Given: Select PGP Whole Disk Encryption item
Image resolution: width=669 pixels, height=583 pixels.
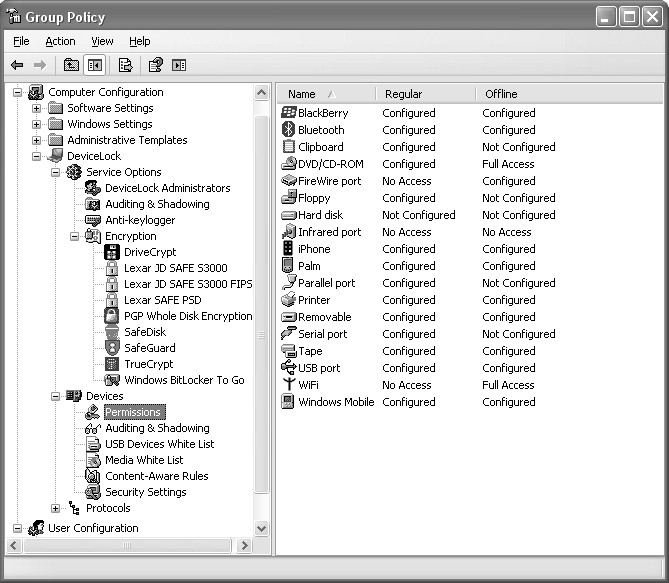Looking at the screenshot, I should 188,316.
